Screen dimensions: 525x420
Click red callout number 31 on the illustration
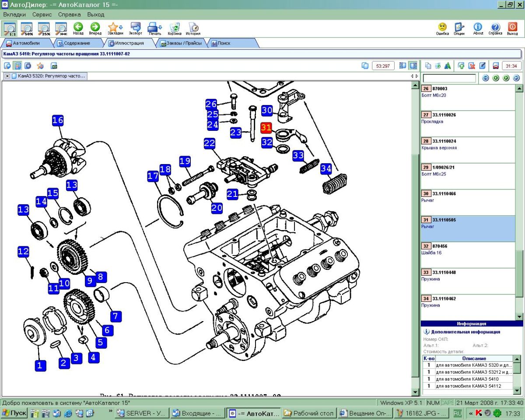pyautogui.click(x=266, y=128)
